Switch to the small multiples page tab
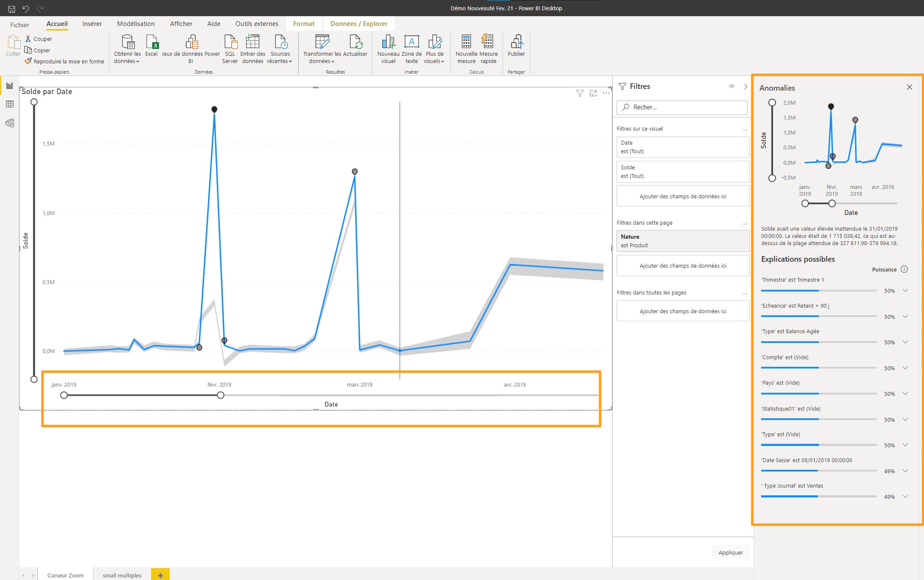 (122, 575)
